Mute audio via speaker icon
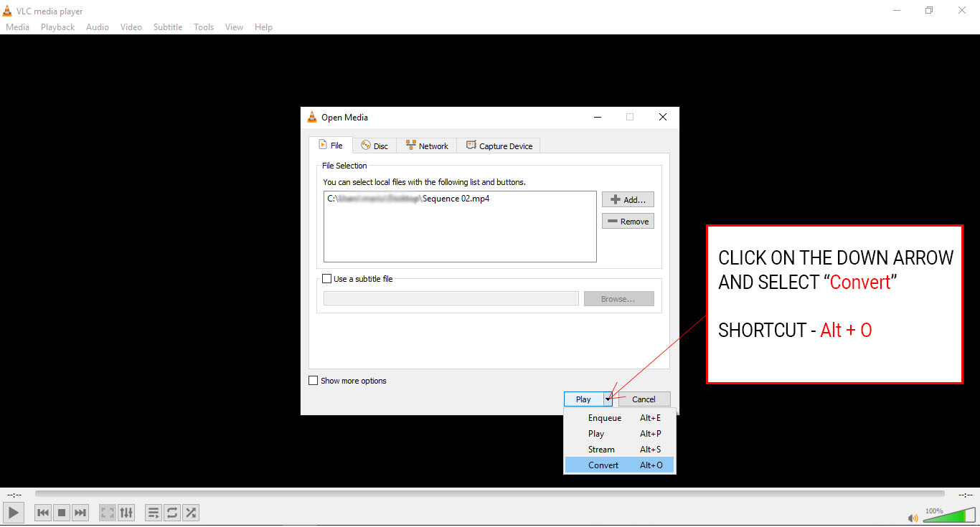The image size is (980, 527). 913,518
